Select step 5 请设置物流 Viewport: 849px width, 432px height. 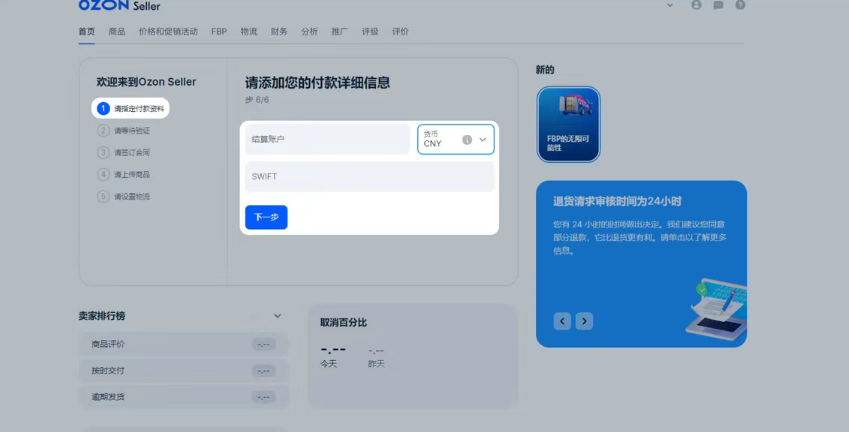(x=124, y=197)
